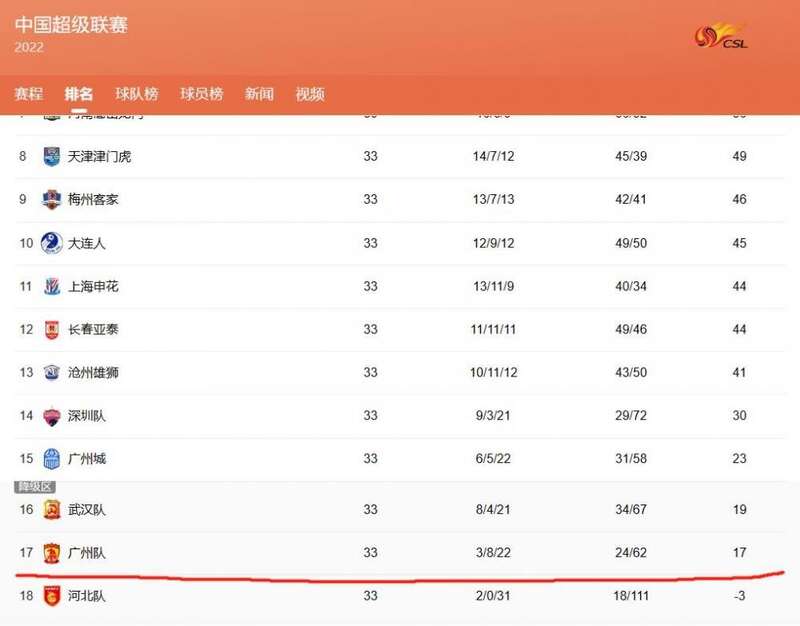
Task: Click the 广州队 team crest
Action: pos(52,553)
